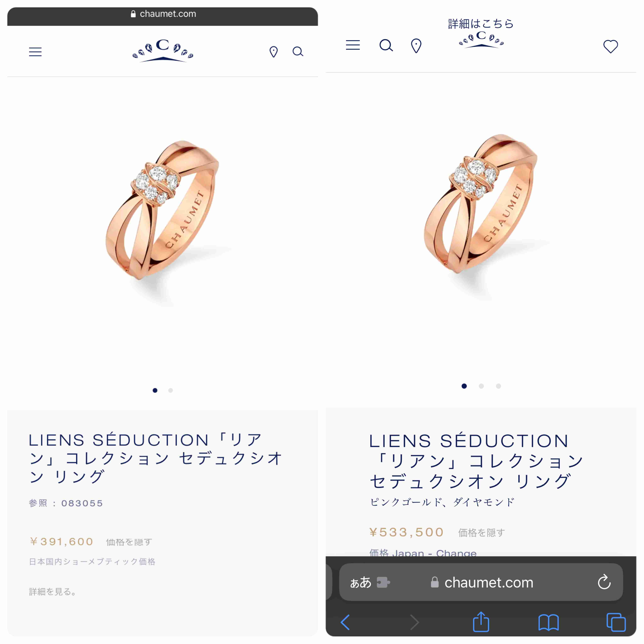Open Safari bookmarks book icon

548,622
